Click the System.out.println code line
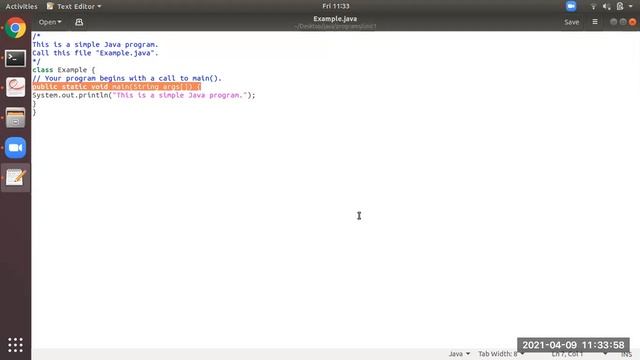 tap(144, 95)
